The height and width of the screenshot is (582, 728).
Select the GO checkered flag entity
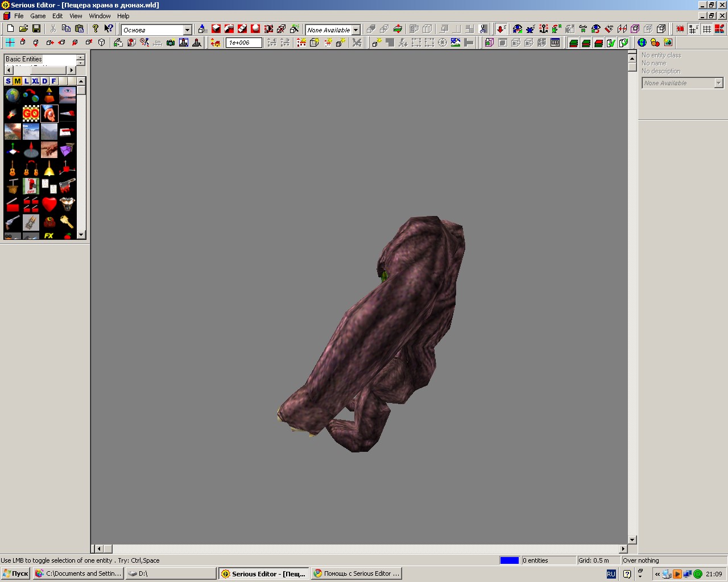(31, 113)
